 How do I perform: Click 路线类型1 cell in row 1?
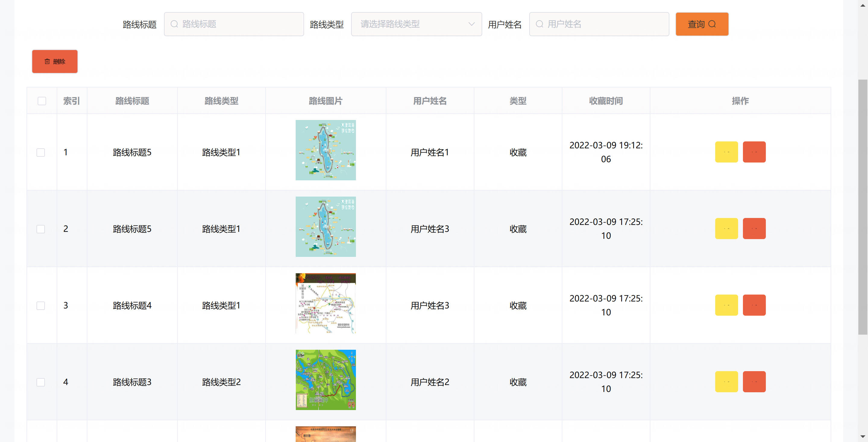(x=222, y=152)
